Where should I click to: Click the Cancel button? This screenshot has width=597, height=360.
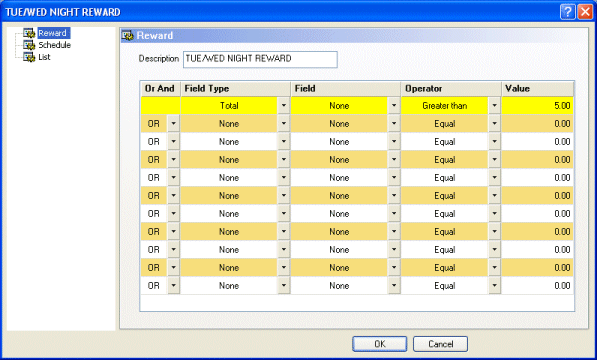click(x=441, y=344)
